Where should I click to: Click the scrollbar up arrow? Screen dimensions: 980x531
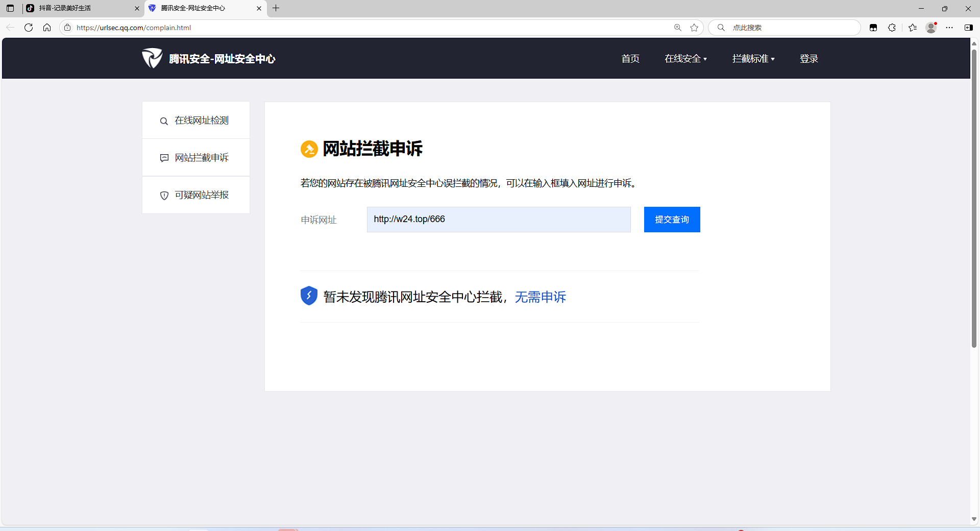coord(974,43)
